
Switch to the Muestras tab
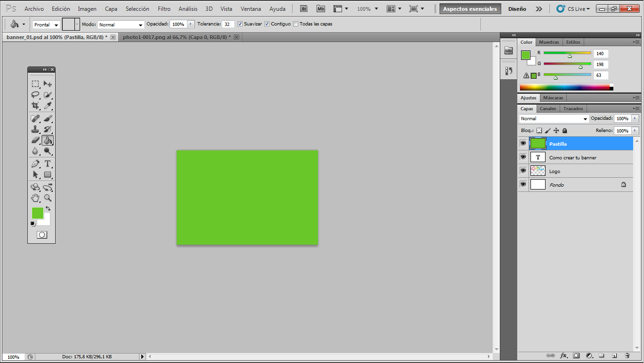(549, 42)
